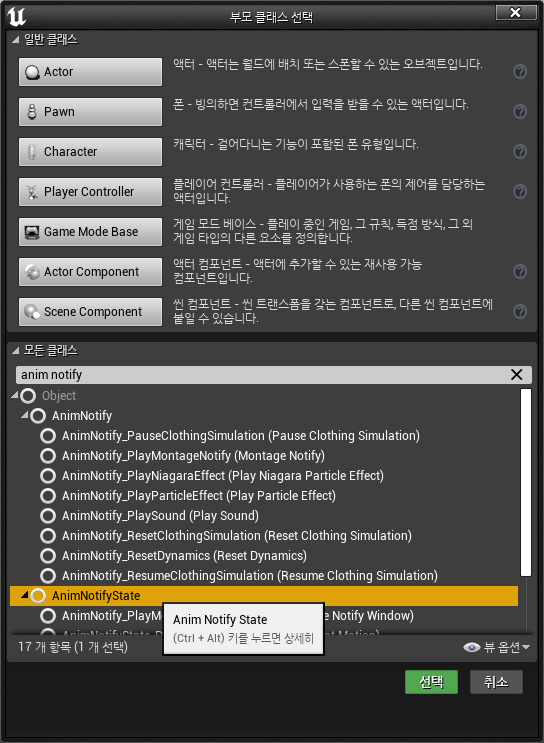Click class icon beside AnimNotify_PauseClothingSimulation
The width and height of the screenshot is (544, 743).
48,435
